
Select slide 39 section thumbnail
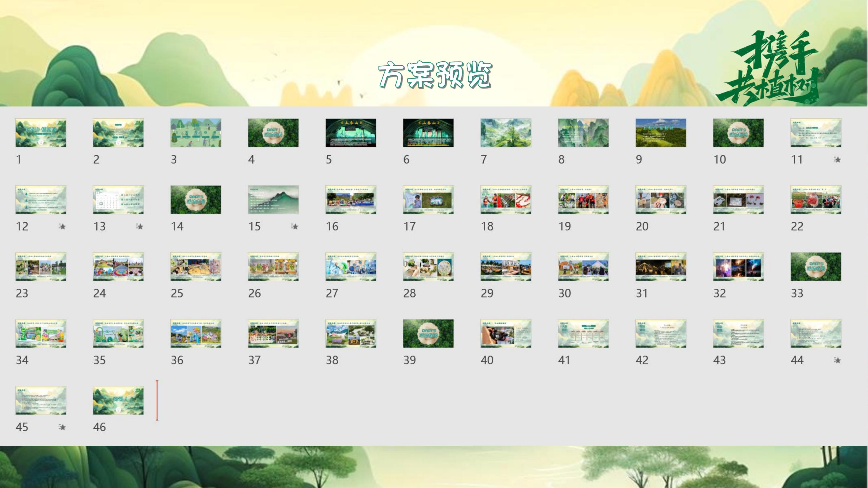[428, 334]
